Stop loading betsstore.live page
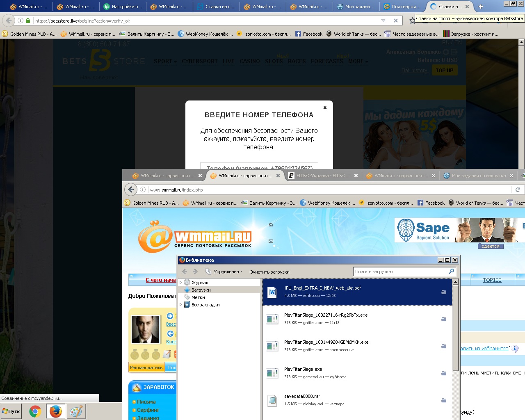The height and width of the screenshot is (420, 525). click(396, 21)
